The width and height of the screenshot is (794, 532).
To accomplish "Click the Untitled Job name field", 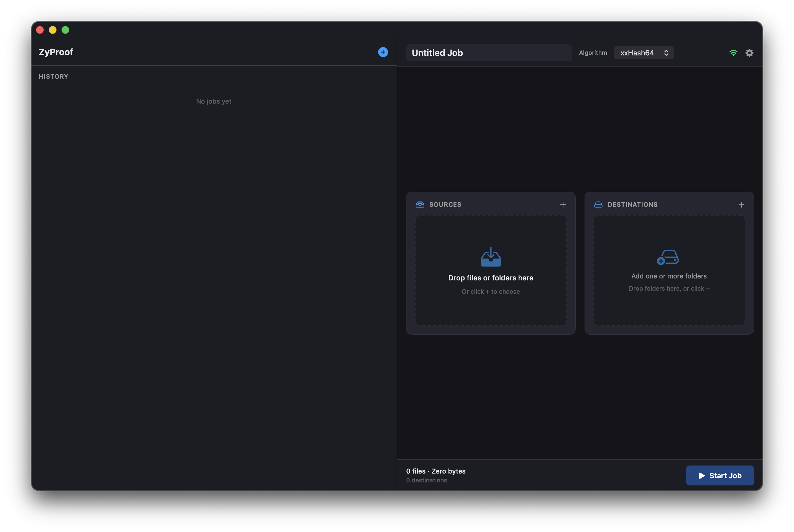I will [x=489, y=53].
